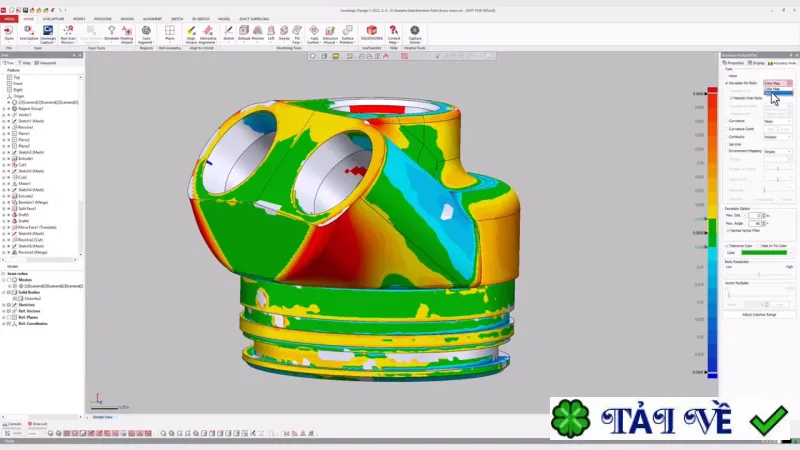Image resolution: width=800 pixels, height=450 pixels.
Task: Click the Adjust Colorbar Range button
Action: 759,315
